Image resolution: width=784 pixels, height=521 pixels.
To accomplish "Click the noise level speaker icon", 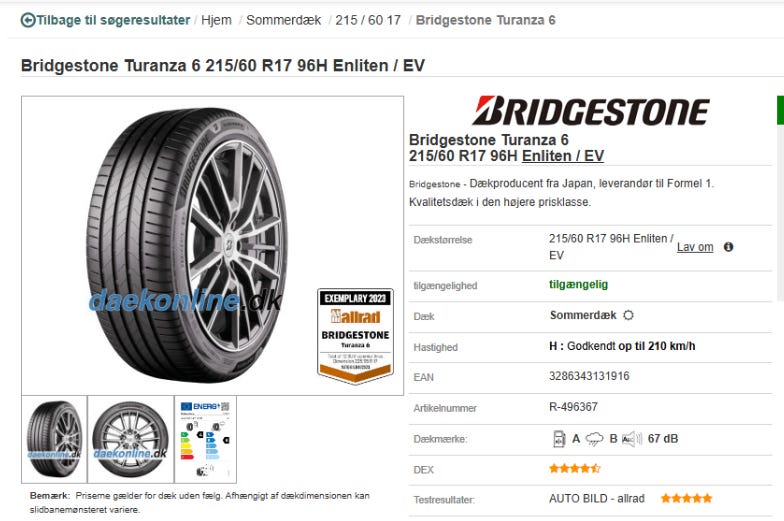I will coord(632,439).
